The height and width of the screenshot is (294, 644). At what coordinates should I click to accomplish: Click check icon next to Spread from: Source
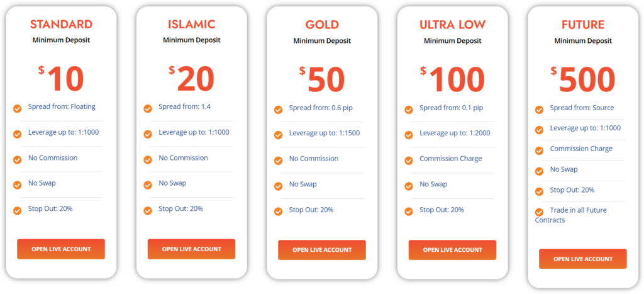(539, 110)
